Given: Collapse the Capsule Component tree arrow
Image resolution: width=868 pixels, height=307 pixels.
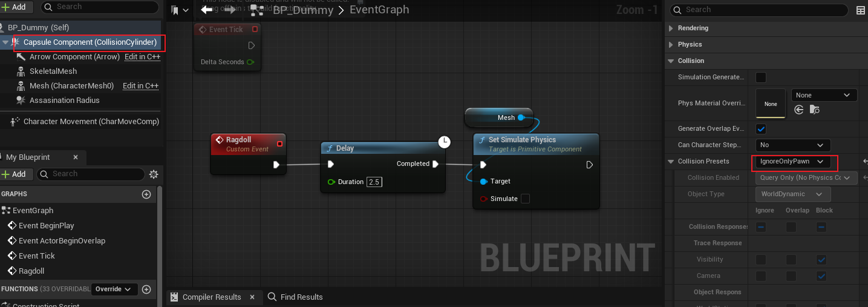Looking at the screenshot, I should coord(5,42).
